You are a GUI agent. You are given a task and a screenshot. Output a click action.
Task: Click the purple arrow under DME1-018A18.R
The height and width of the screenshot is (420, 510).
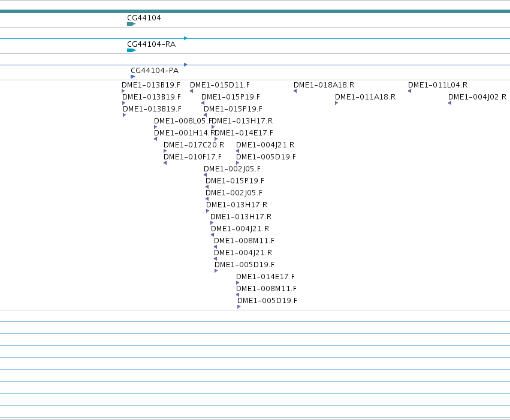point(295,91)
